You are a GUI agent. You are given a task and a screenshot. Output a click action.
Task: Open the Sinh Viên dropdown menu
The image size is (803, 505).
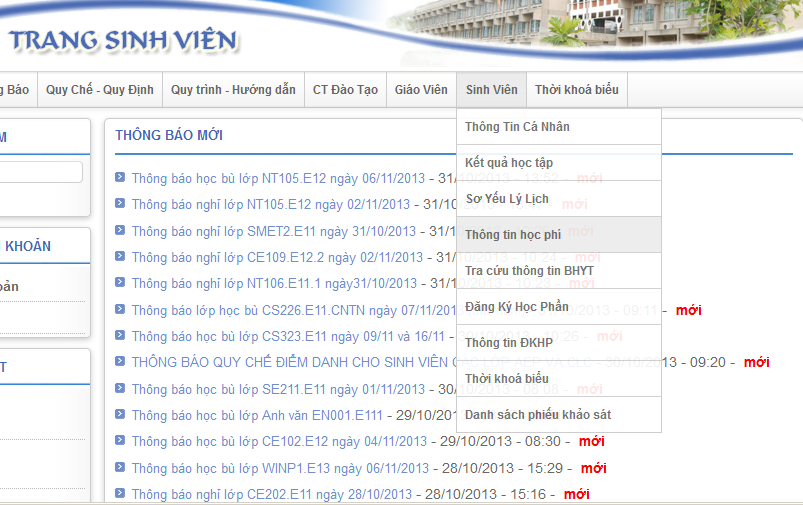[x=491, y=90]
